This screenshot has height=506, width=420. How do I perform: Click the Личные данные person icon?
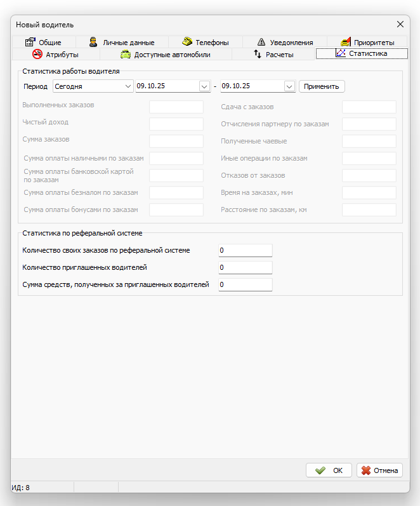[93, 43]
